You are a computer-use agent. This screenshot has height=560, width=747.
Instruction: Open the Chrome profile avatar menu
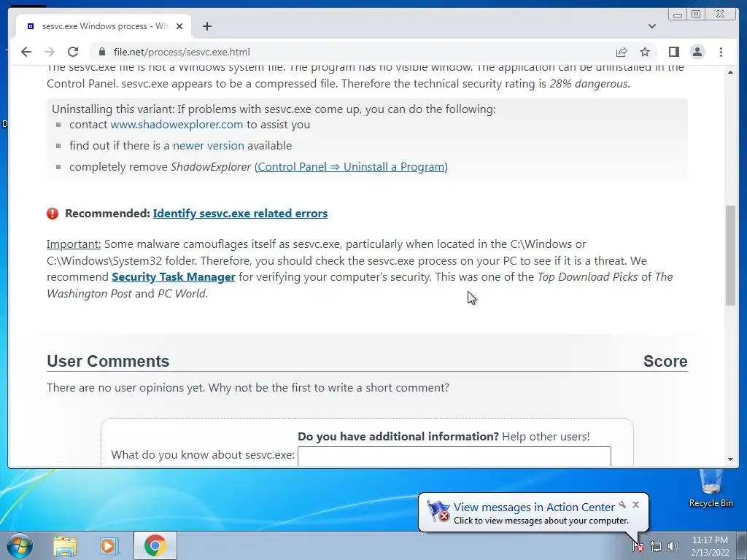point(697,52)
